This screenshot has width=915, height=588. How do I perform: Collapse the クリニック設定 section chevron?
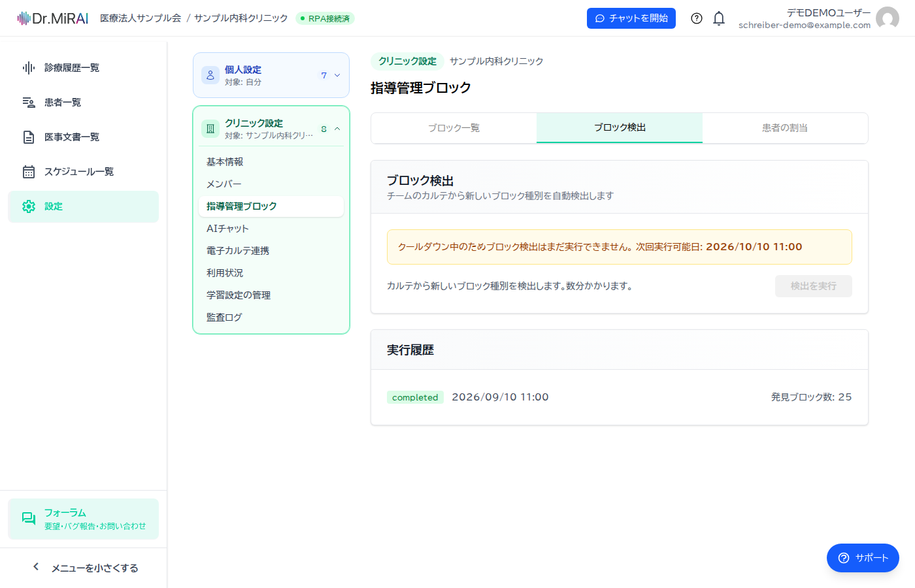[x=337, y=129]
